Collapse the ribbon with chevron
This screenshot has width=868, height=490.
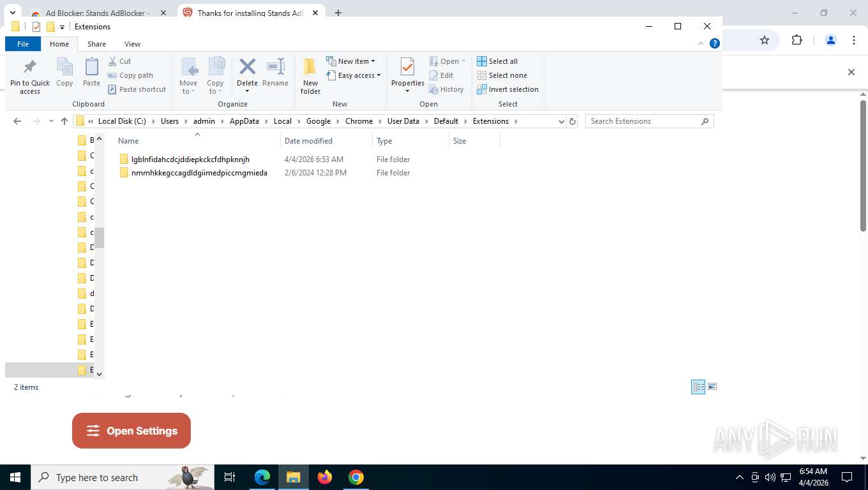(x=701, y=43)
